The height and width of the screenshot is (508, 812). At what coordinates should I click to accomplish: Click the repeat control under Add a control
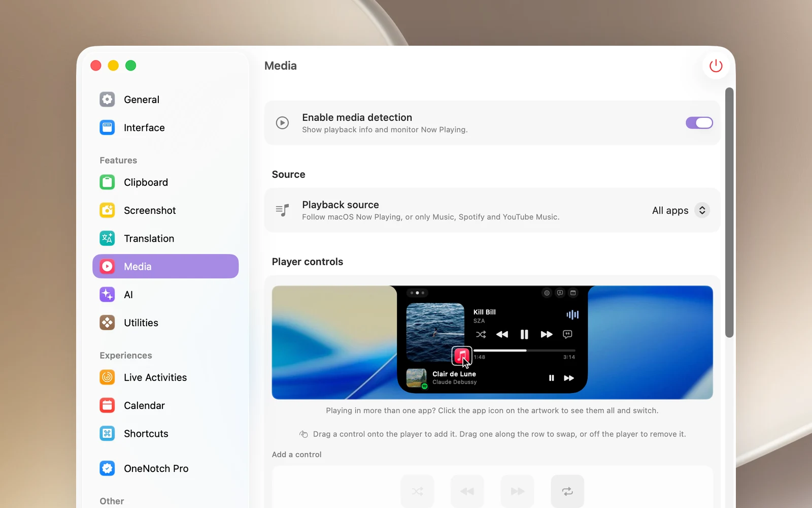(x=567, y=491)
